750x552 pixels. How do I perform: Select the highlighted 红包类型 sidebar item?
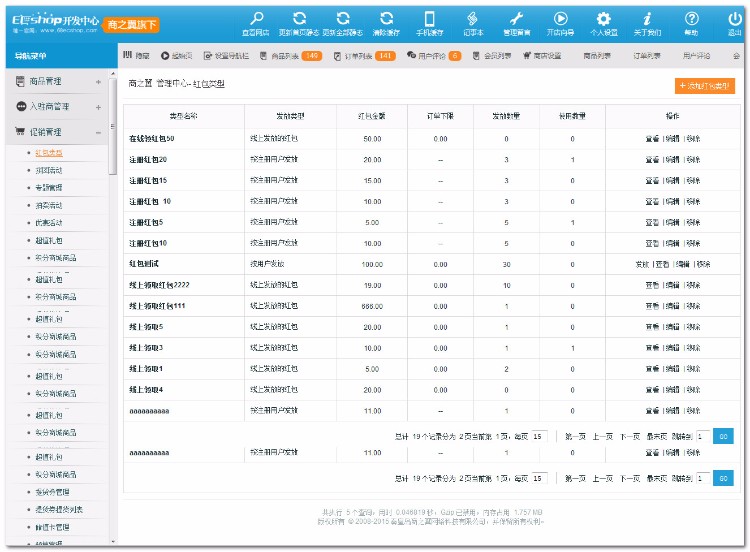click(49, 153)
